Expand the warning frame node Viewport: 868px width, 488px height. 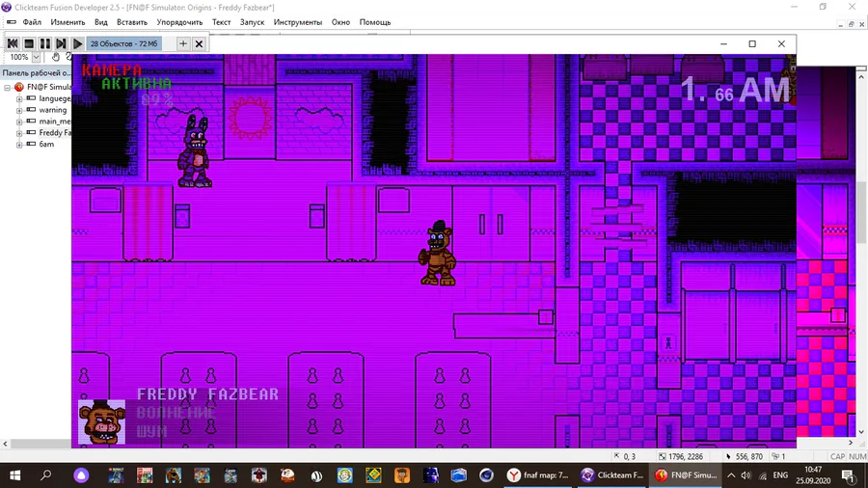point(19,110)
